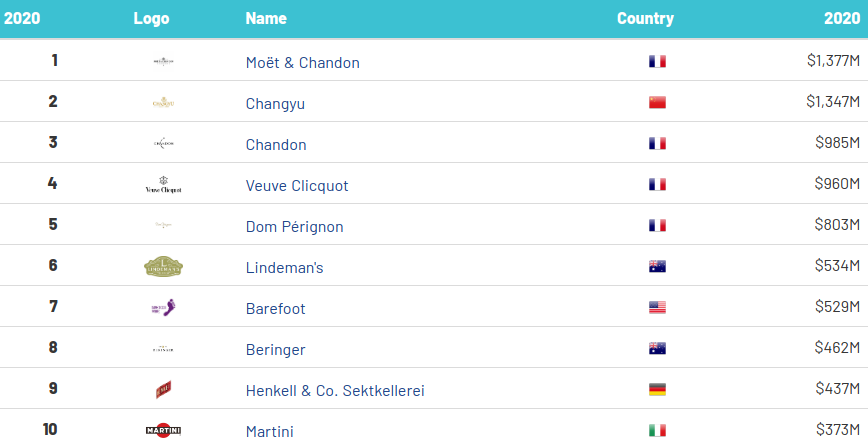
Task: Click the Henkell red logo
Action: click(x=163, y=390)
